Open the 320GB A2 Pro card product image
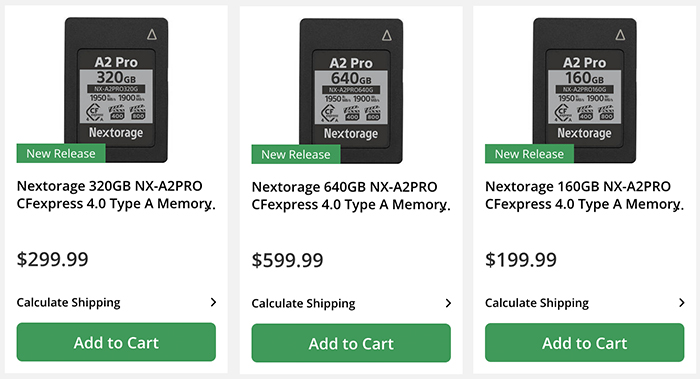700x379 pixels. tap(116, 90)
